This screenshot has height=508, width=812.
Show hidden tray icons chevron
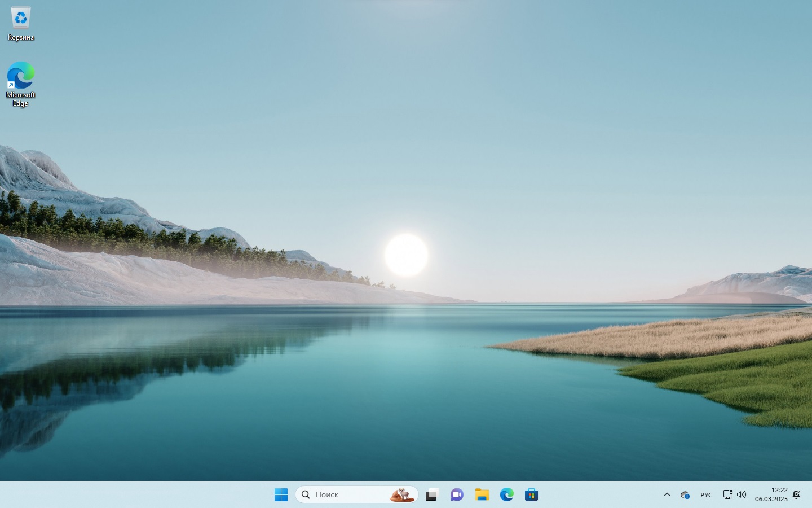point(667,494)
